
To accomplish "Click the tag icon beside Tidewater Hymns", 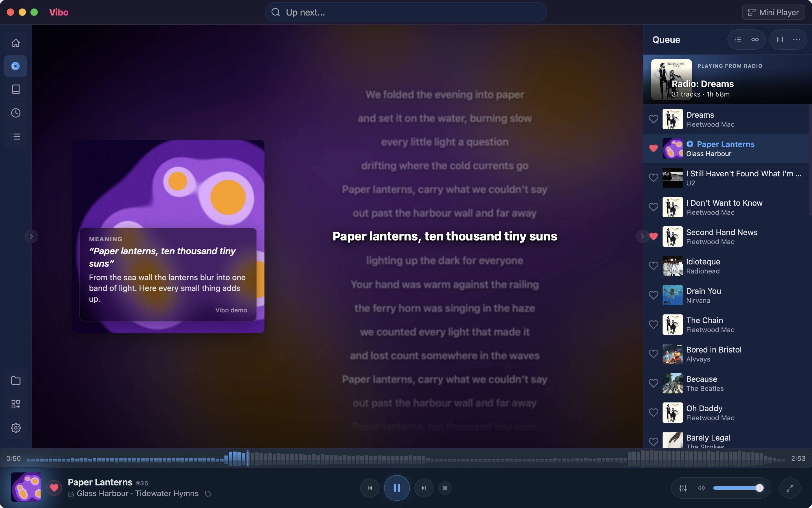I will click(208, 494).
